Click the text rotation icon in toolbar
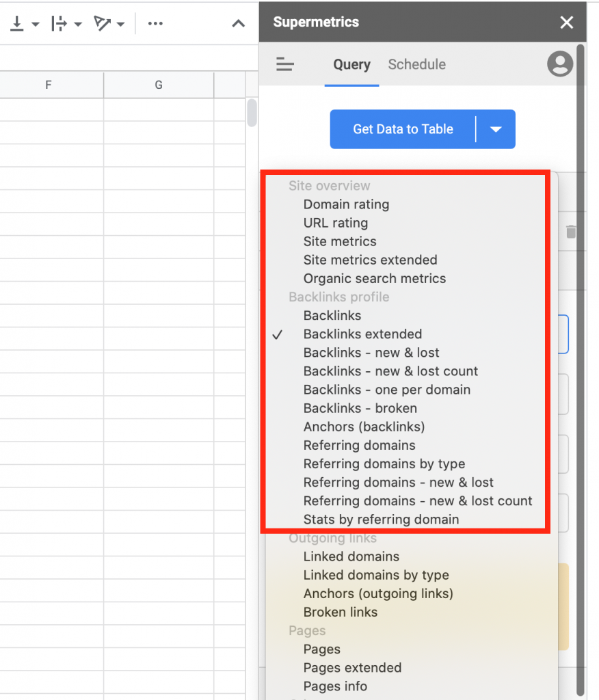 [103, 24]
